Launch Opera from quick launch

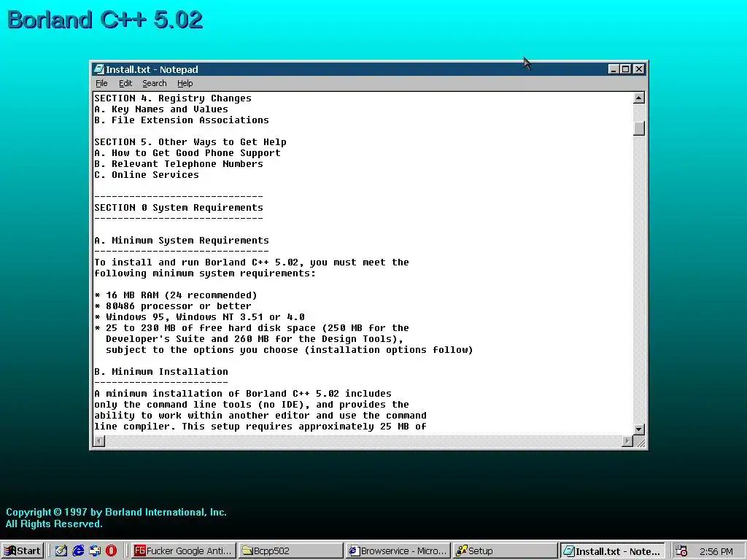(x=111, y=551)
